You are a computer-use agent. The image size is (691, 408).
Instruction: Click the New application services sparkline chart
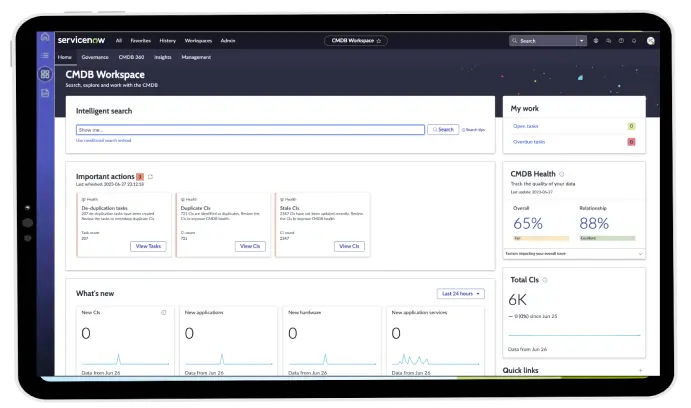coord(435,360)
